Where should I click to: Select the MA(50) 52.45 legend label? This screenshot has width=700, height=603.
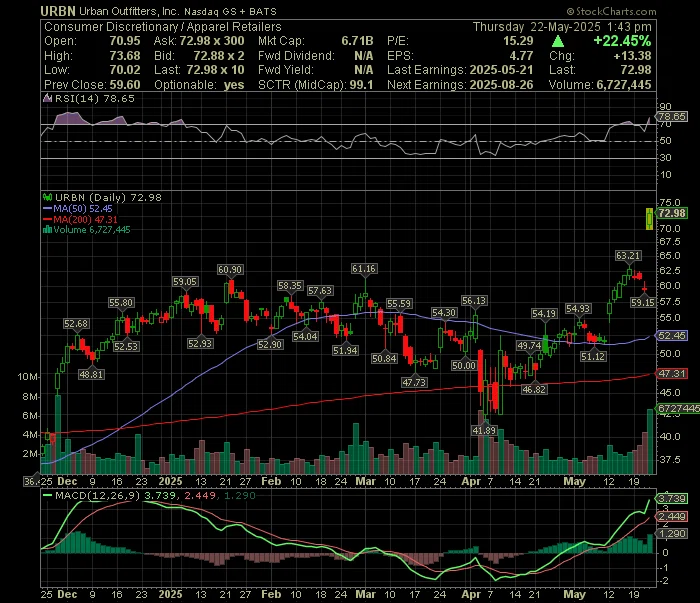click(83, 208)
